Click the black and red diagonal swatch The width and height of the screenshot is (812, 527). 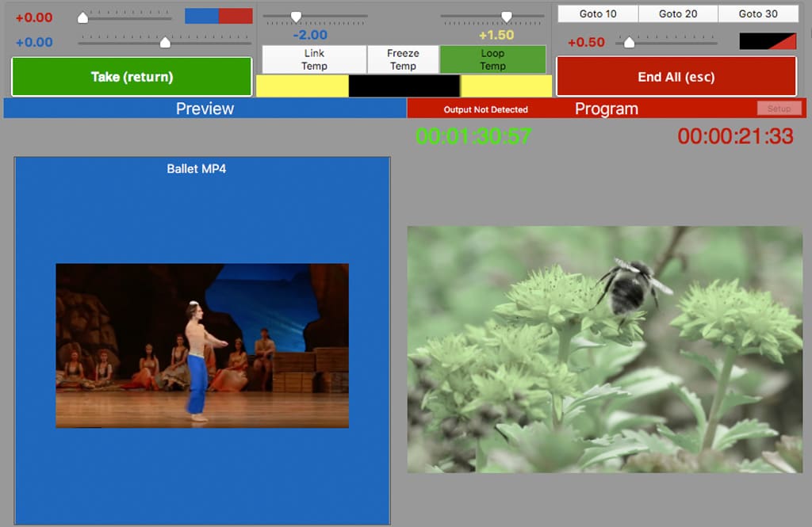[x=767, y=41]
